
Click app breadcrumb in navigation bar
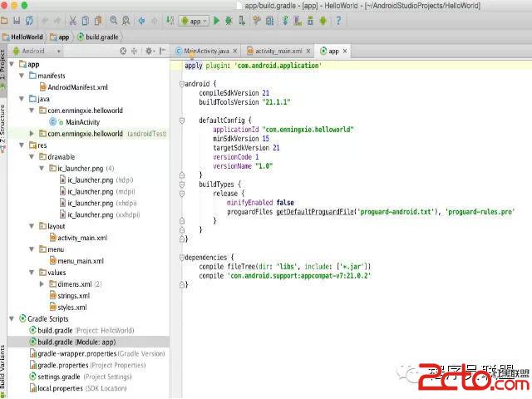tap(60, 37)
